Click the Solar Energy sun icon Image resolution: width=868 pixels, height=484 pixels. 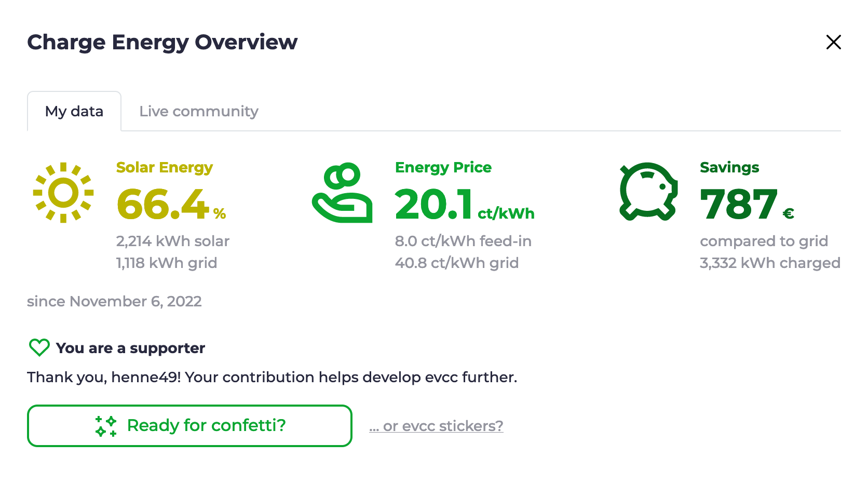point(62,192)
